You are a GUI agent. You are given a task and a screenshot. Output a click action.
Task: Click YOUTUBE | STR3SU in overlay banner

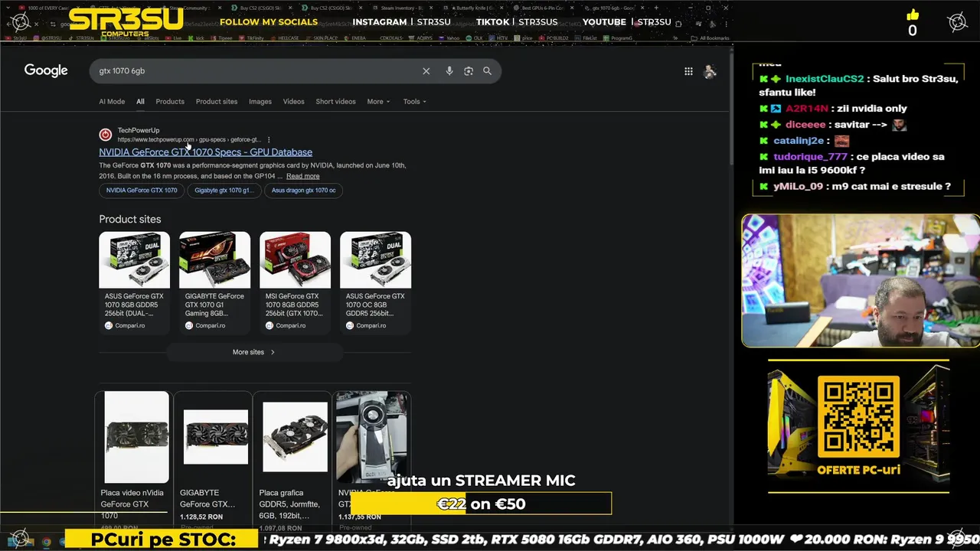pyautogui.click(x=626, y=22)
